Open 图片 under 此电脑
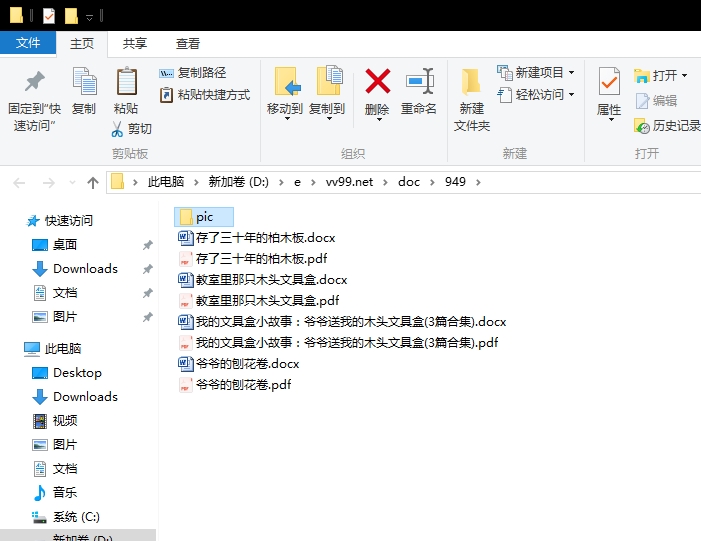 pos(55,445)
